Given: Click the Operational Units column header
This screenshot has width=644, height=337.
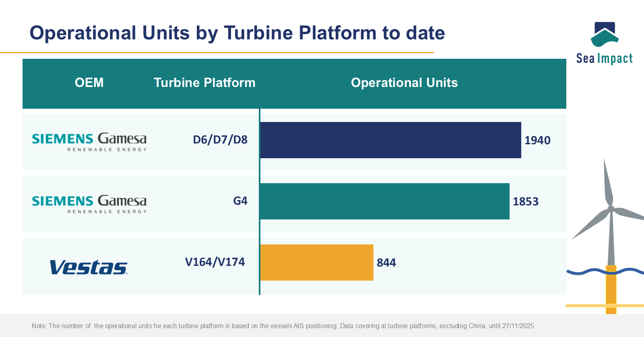Looking at the screenshot, I should (404, 83).
